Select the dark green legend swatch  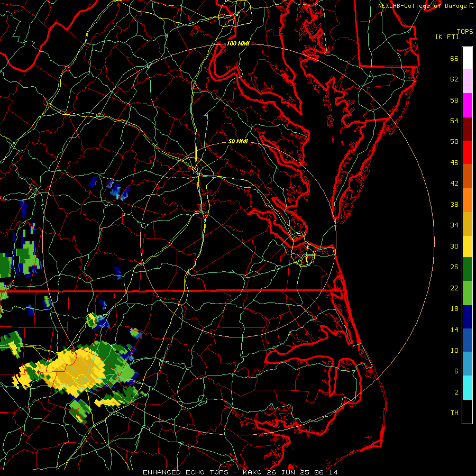pyautogui.click(x=467, y=269)
